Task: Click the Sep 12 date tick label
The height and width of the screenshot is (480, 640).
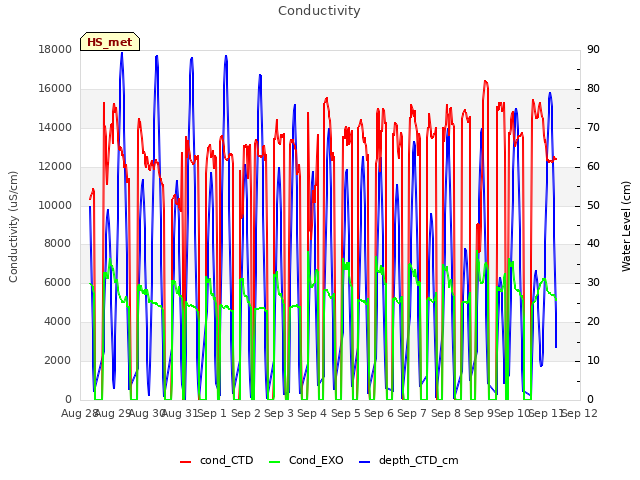Action: coord(580,413)
